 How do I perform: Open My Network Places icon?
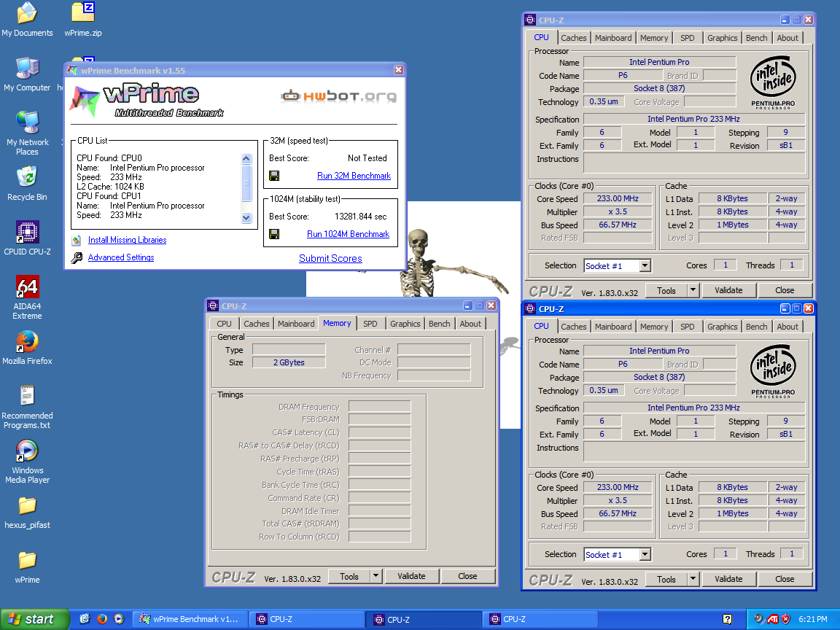[x=27, y=133]
